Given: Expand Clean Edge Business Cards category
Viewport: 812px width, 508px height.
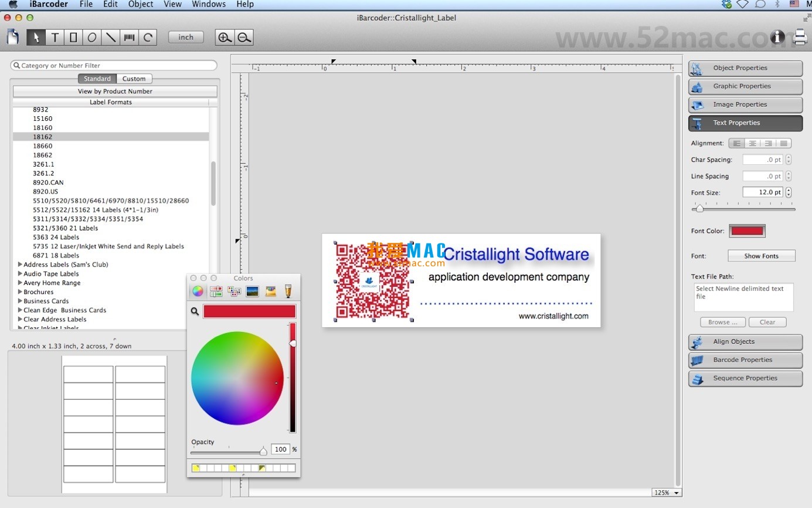Looking at the screenshot, I should pos(21,310).
